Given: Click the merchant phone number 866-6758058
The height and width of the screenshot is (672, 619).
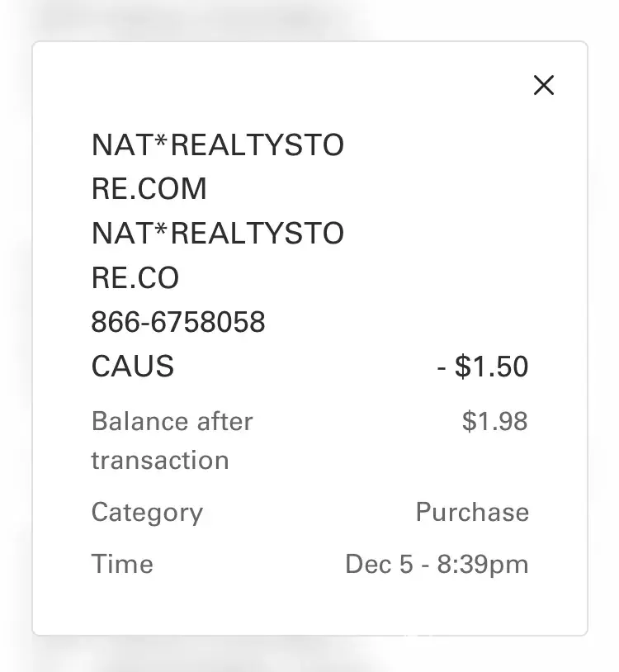Looking at the screenshot, I should point(177,322).
